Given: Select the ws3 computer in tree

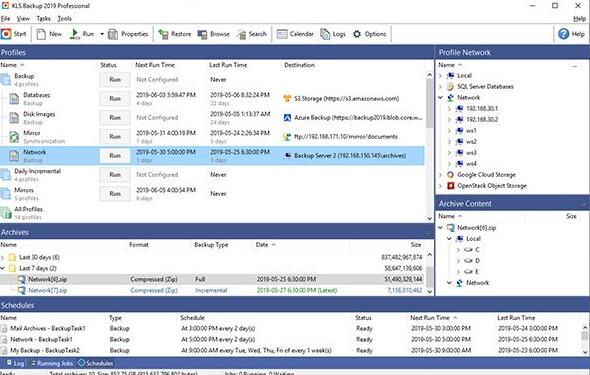Looking at the screenshot, I should pos(471,153).
